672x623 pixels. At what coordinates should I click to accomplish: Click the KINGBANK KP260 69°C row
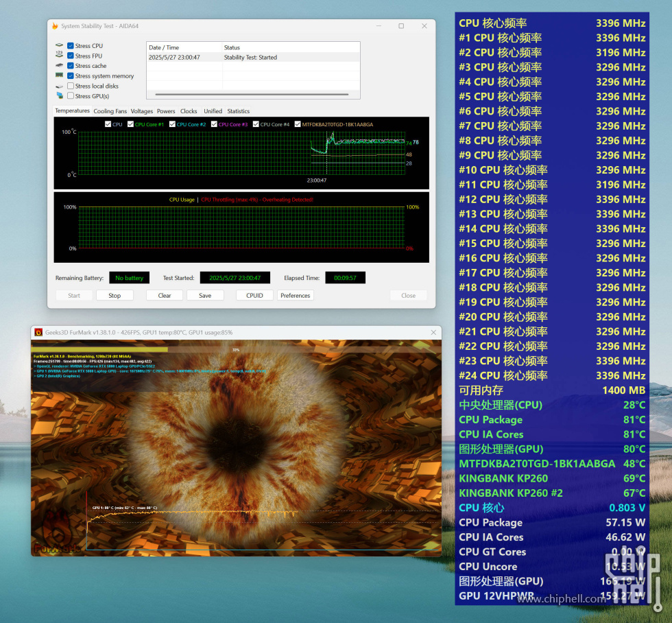[552, 478]
